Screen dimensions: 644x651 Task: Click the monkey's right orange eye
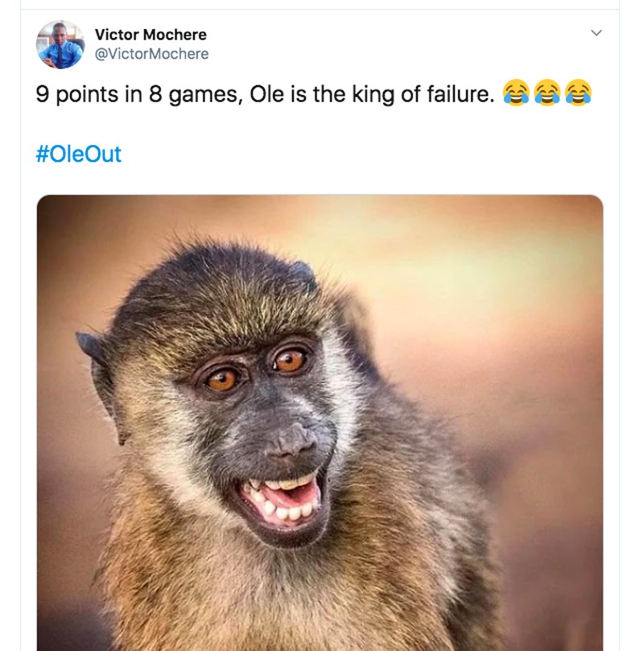point(290,360)
